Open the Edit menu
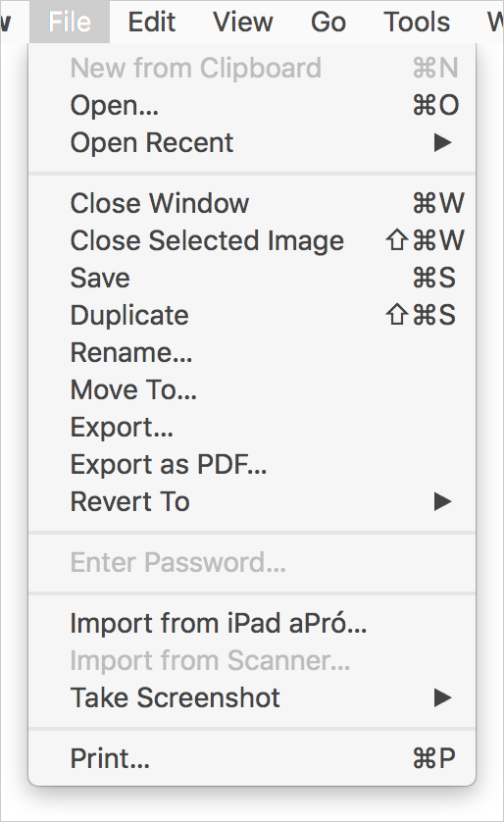Viewport: 504px width, 822px height. [152, 22]
